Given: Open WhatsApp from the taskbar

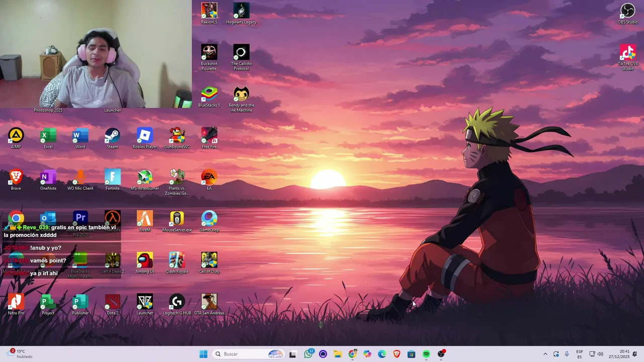Looking at the screenshot, I should pos(308,354).
